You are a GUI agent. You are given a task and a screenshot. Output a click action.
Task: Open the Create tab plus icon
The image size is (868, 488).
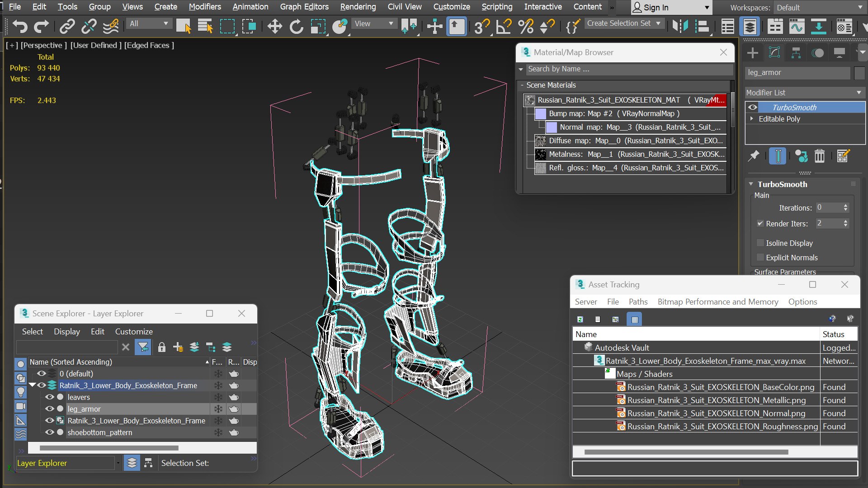pos(753,53)
